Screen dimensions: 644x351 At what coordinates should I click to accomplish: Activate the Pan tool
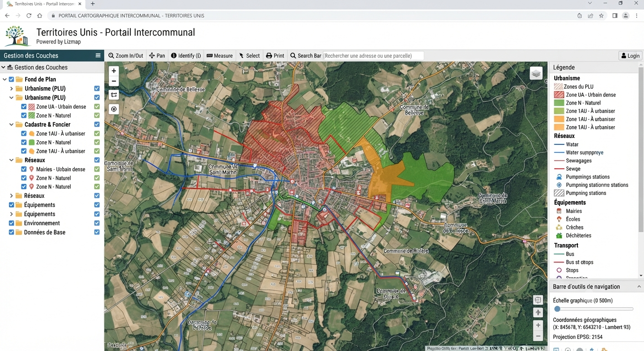click(x=157, y=56)
